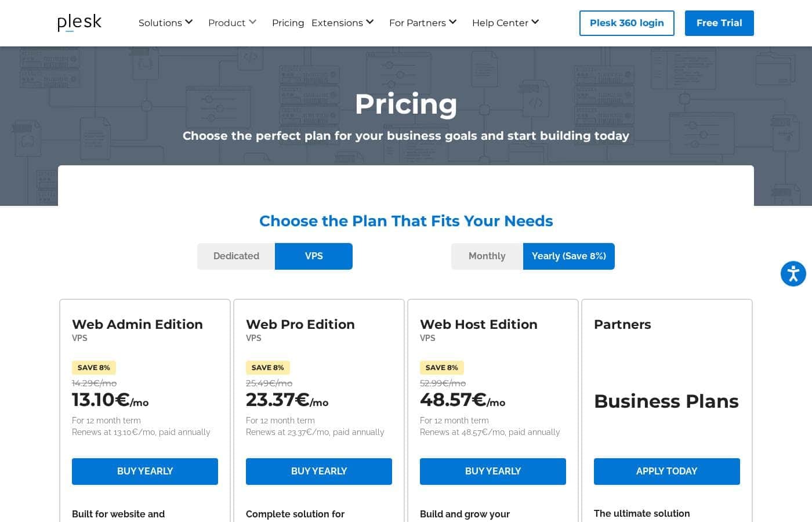Start the Free Trial
812x522 pixels.
click(719, 23)
